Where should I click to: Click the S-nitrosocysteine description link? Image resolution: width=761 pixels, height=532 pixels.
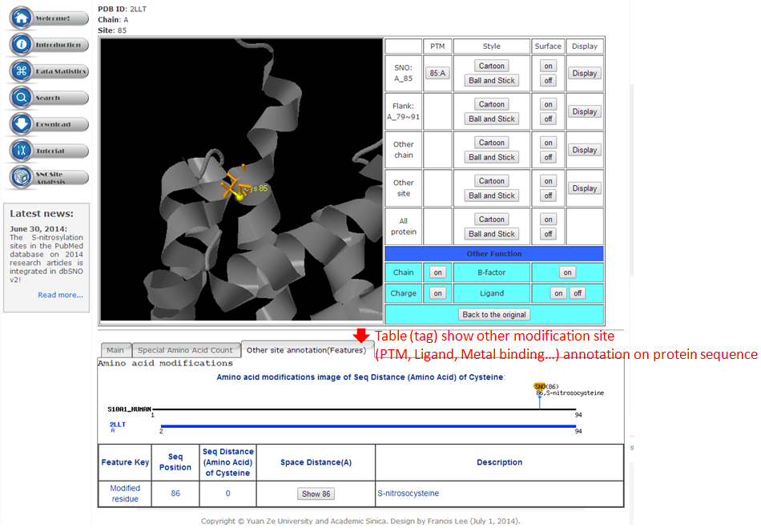coord(409,494)
